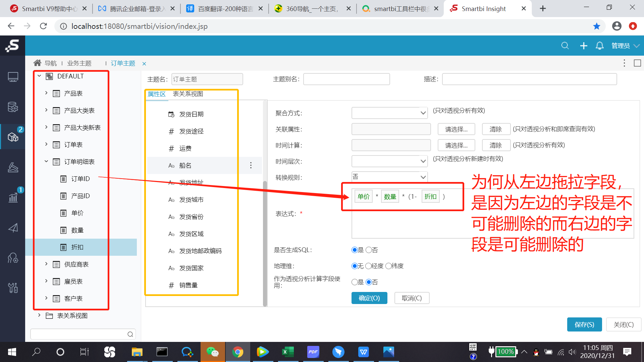Click the 保存(S) button
The width and height of the screenshot is (644, 362).
[x=584, y=324]
